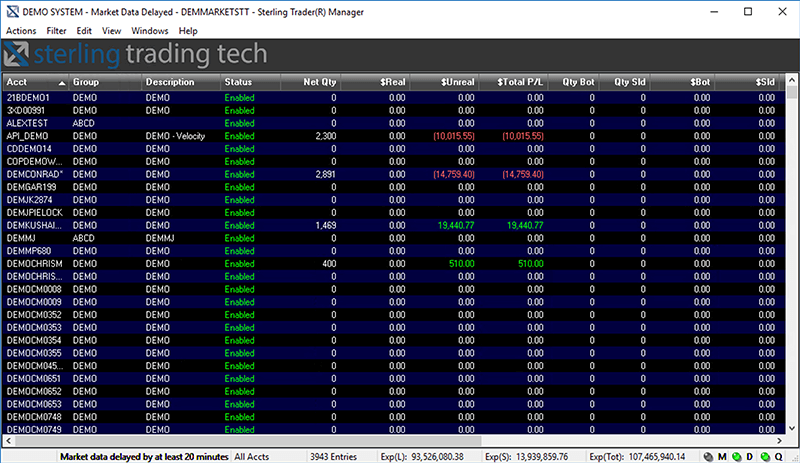Click the 2,891 net quantity cell
800x463 pixels.
coord(326,174)
